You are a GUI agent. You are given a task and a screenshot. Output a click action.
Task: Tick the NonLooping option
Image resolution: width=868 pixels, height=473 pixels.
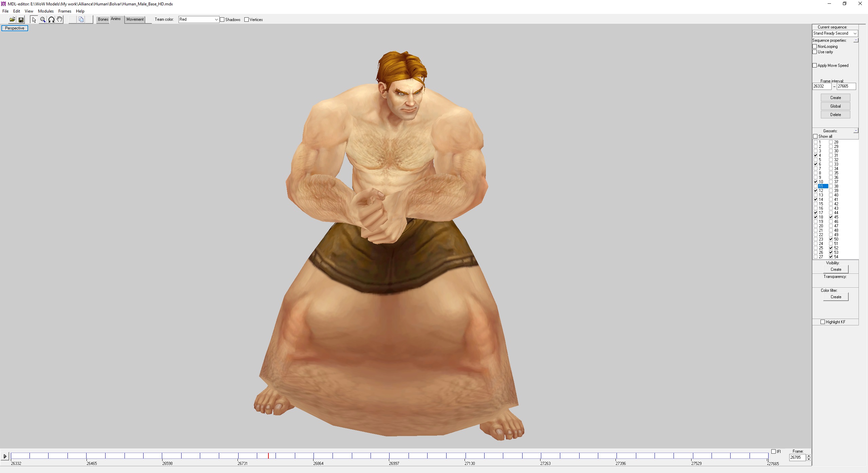click(815, 46)
